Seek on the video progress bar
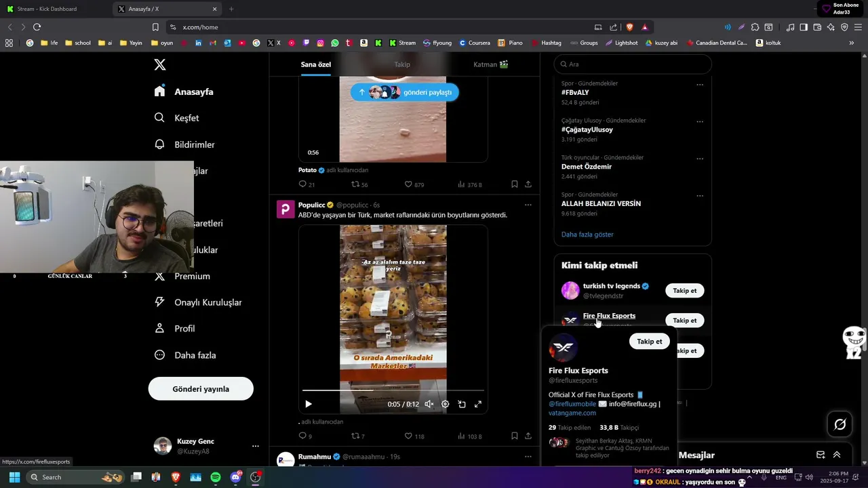868x488 pixels. [393, 390]
